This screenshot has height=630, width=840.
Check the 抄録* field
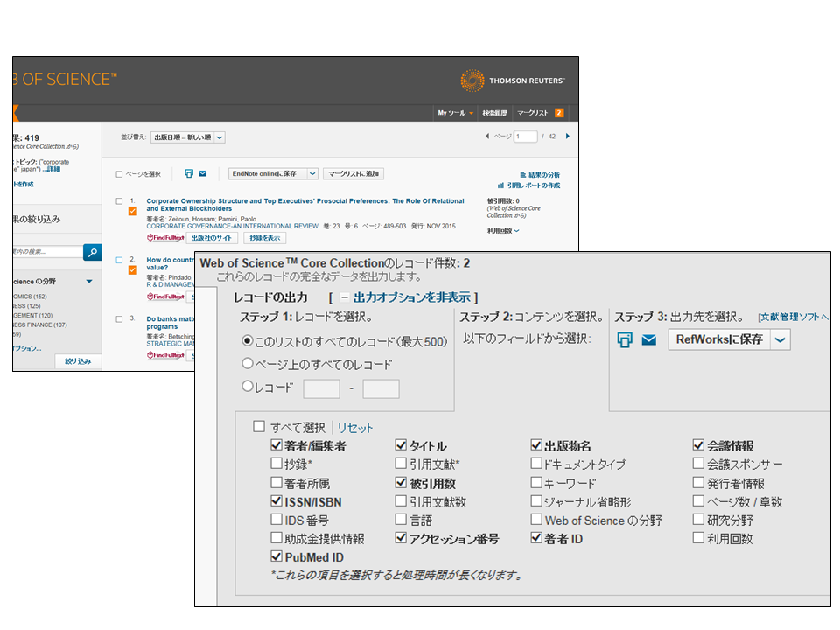point(276,464)
